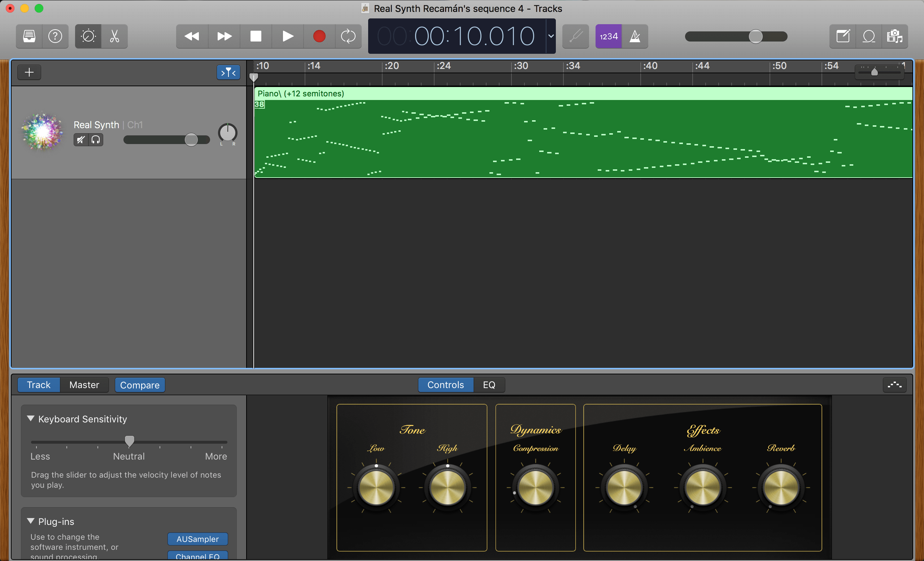Open the time display mode dropdown arrow
The image size is (924, 561).
pos(551,36)
